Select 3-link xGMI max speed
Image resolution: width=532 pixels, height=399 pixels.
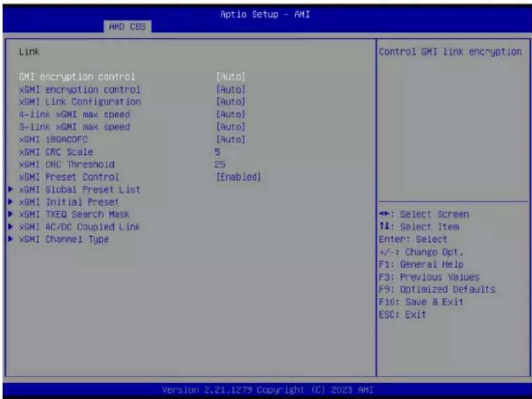click(74, 127)
